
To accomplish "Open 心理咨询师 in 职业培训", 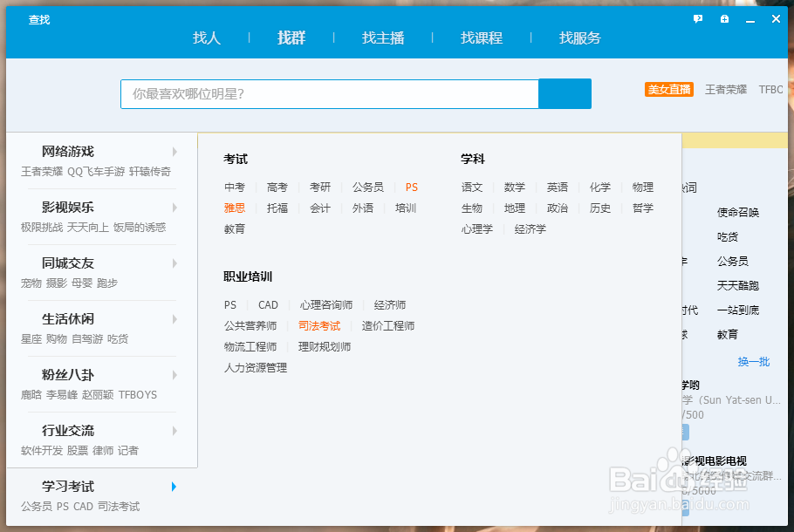I will [x=326, y=304].
